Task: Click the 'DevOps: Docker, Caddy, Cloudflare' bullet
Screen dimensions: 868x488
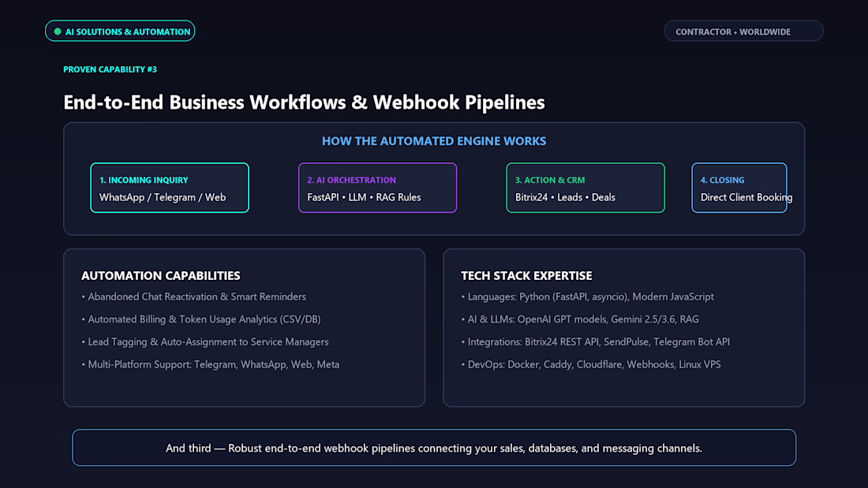Action: [x=591, y=364]
